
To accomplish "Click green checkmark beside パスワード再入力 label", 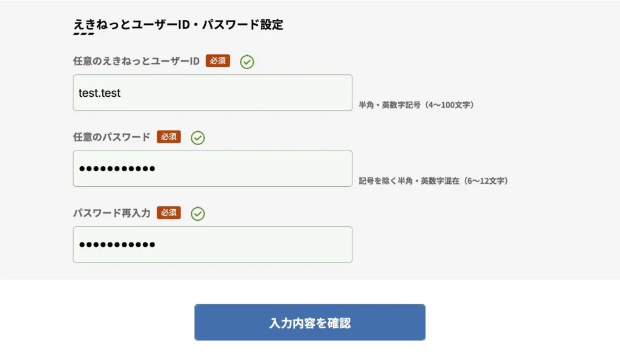I will [x=198, y=213].
